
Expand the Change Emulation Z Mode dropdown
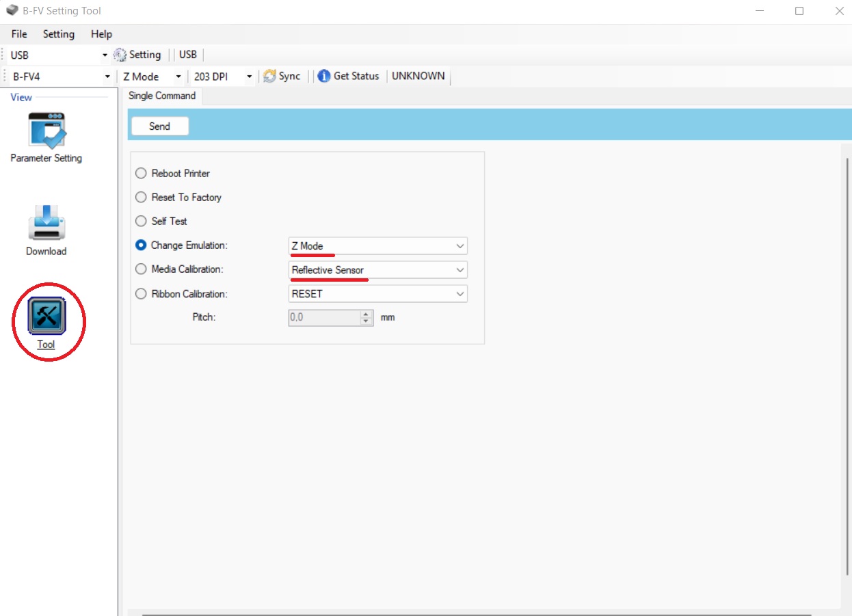pos(378,246)
